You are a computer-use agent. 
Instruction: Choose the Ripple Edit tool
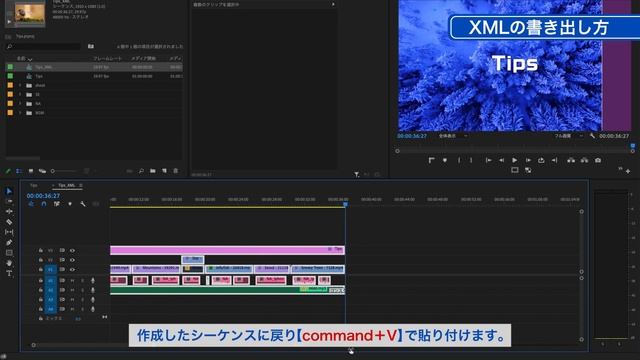[x=9, y=211]
